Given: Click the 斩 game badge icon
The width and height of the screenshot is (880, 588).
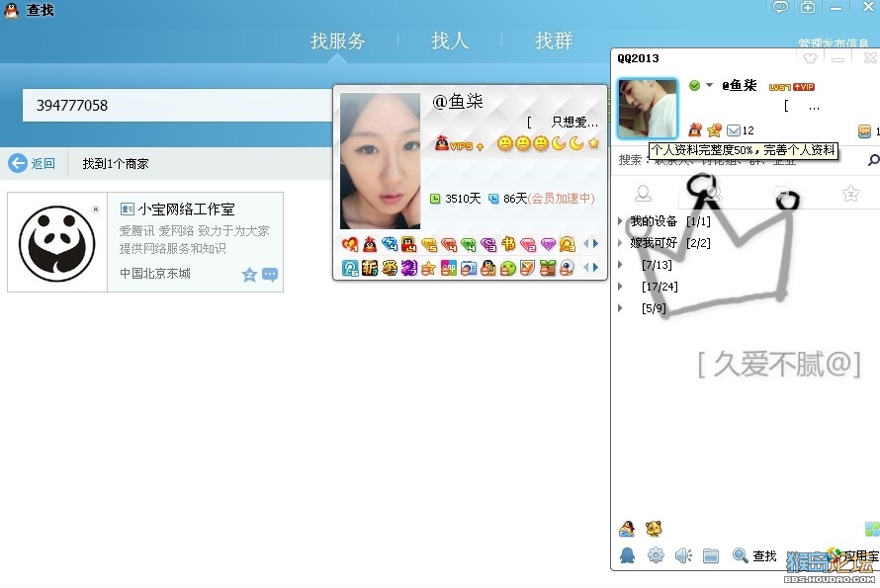Looking at the screenshot, I should [x=369, y=268].
